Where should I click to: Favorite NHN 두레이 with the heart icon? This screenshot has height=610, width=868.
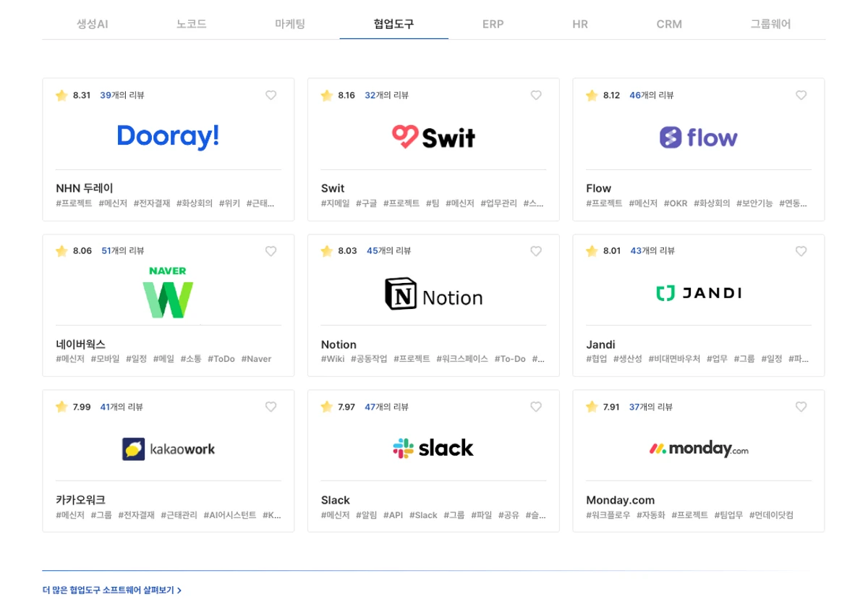[271, 95]
